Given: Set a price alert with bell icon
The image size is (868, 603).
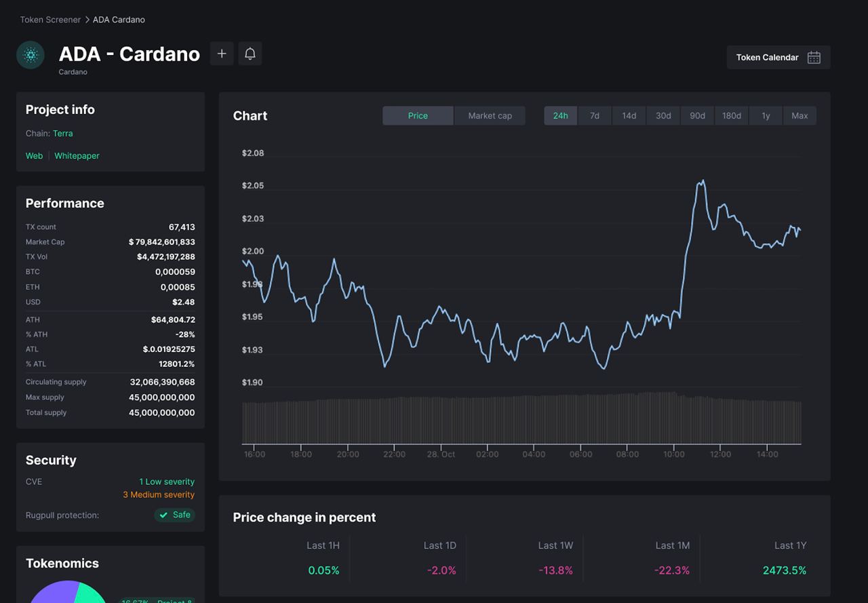Looking at the screenshot, I should click(250, 54).
